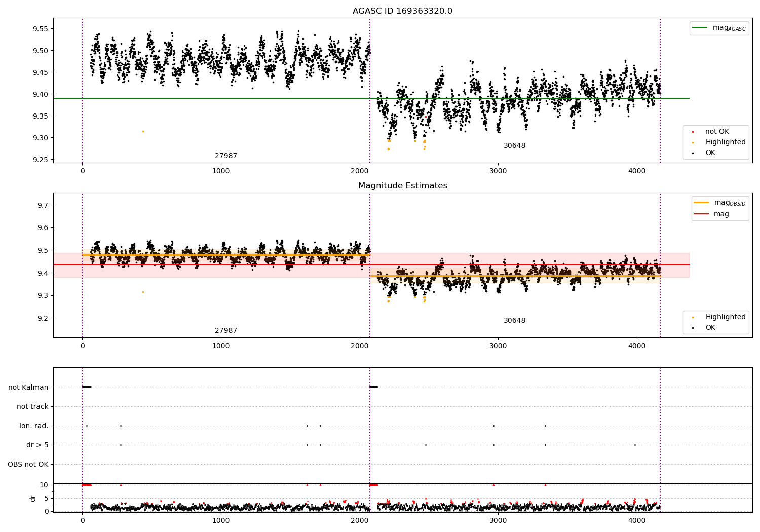Click y-axis tick 10 in dr plot
This screenshot has width=760, height=532.
pos(44,485)
